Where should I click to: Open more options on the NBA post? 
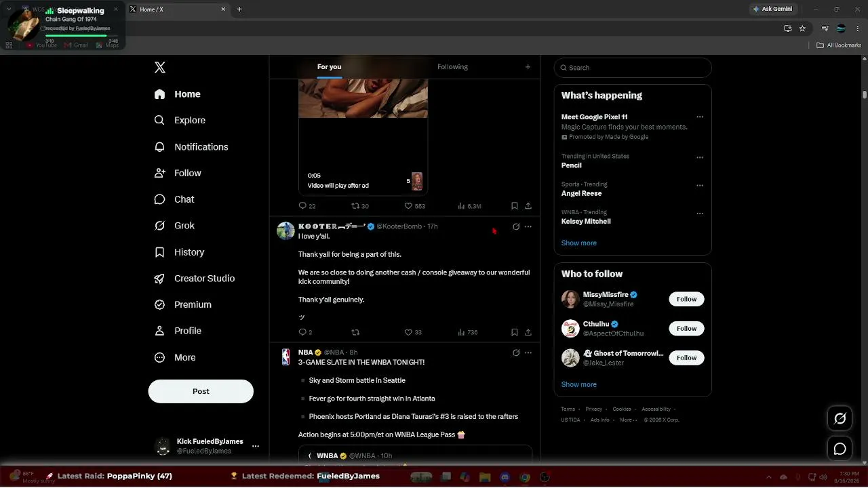528,352
